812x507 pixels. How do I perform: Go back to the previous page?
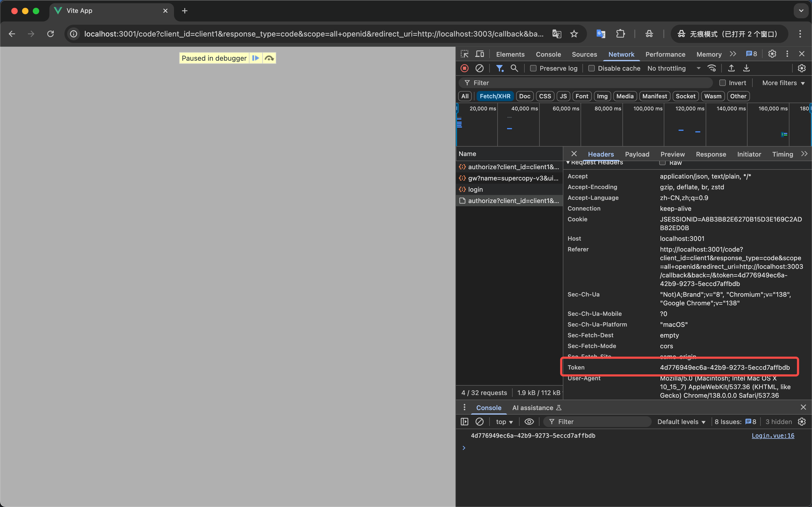point(12,34)
